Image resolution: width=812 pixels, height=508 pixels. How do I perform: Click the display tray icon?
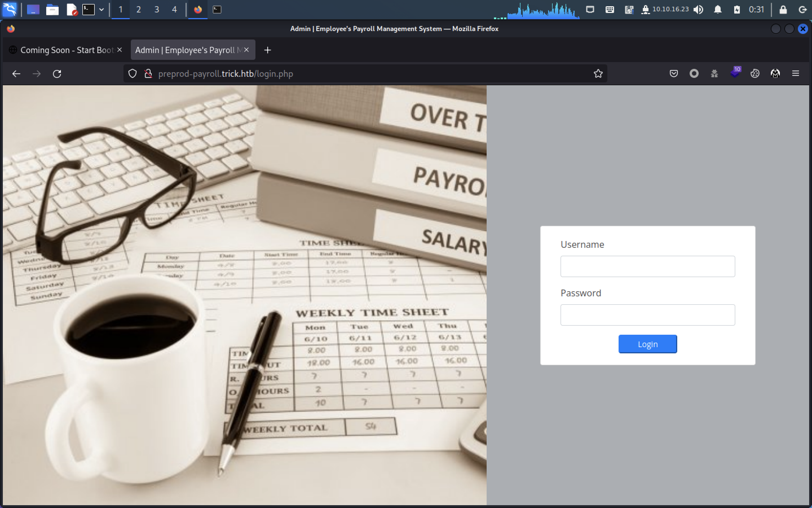pyautogui.click(x=590, y=9)
